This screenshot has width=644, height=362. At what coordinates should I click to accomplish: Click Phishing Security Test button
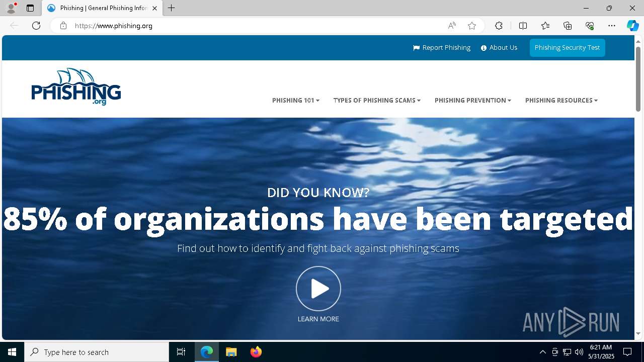point(567,48)
